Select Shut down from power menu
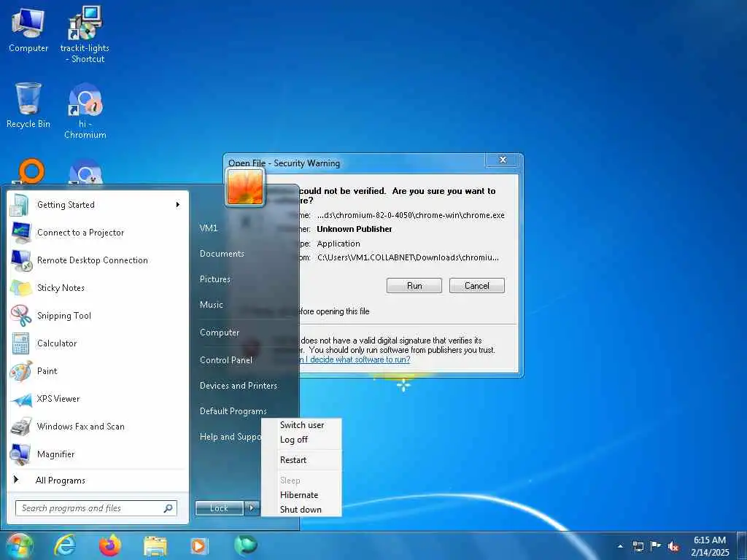This screenshot has height=560, width=747. tap(301, 509)
